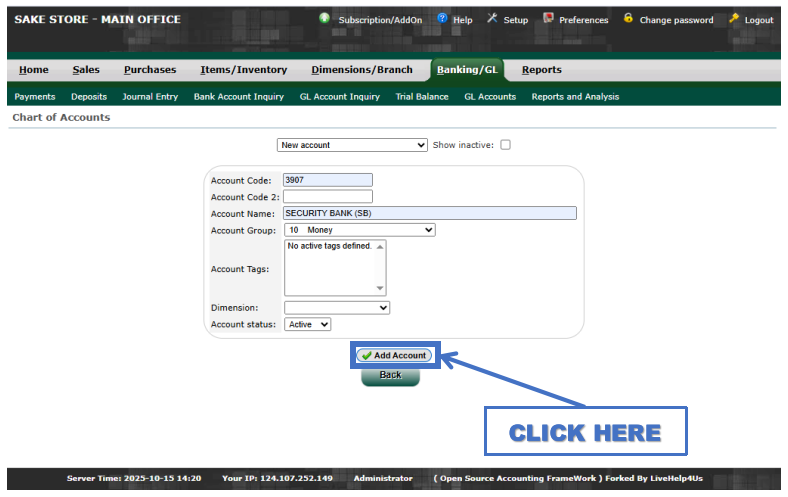Click the Setup tools icon
The height and width of the screenshot is (497, 788).
(x=492, y=19)
